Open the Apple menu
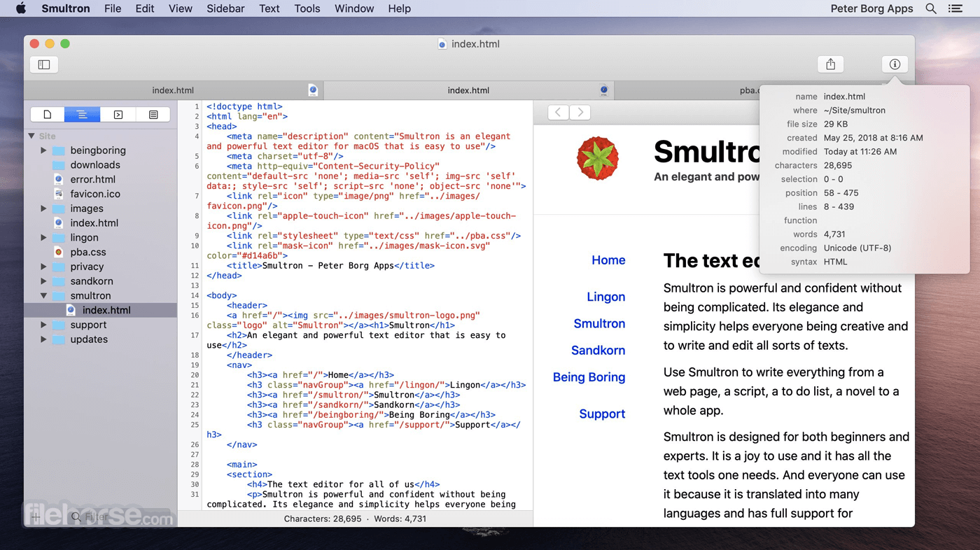 point(20,8)
